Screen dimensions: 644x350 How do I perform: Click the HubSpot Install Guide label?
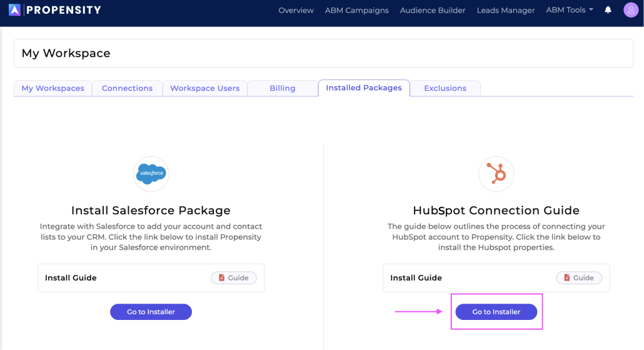click(416, 278)
